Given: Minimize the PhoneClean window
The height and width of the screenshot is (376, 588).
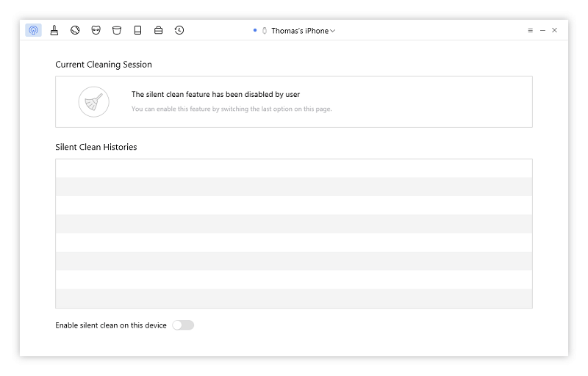Looking at the screenshot, I should click(x=542, y=30).
